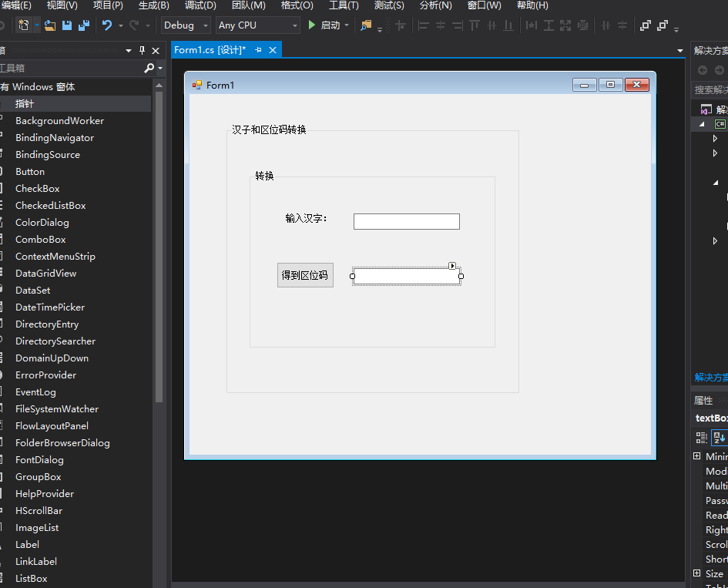The image size is (728, 588).
Task: Close the toolbox panel
Action: 156,51
